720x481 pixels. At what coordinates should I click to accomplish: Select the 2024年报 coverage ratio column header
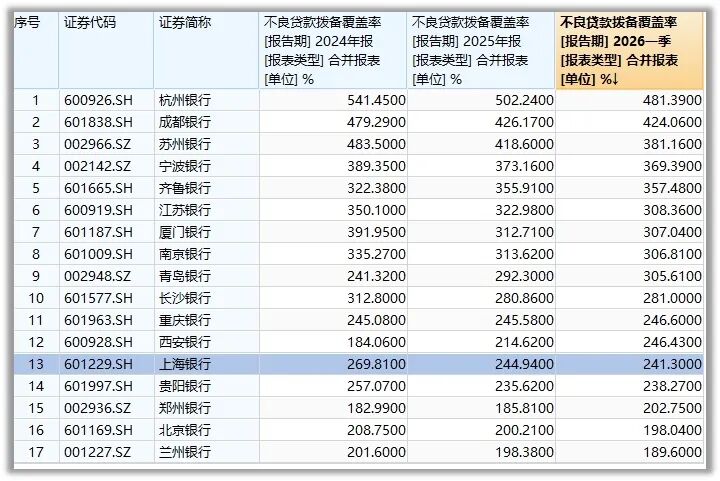tap(333, 50)
